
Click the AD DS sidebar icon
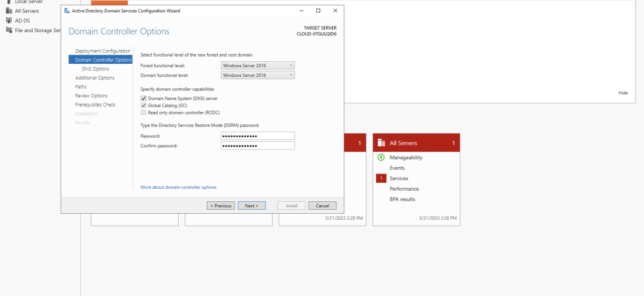click(x=9, y=20)
